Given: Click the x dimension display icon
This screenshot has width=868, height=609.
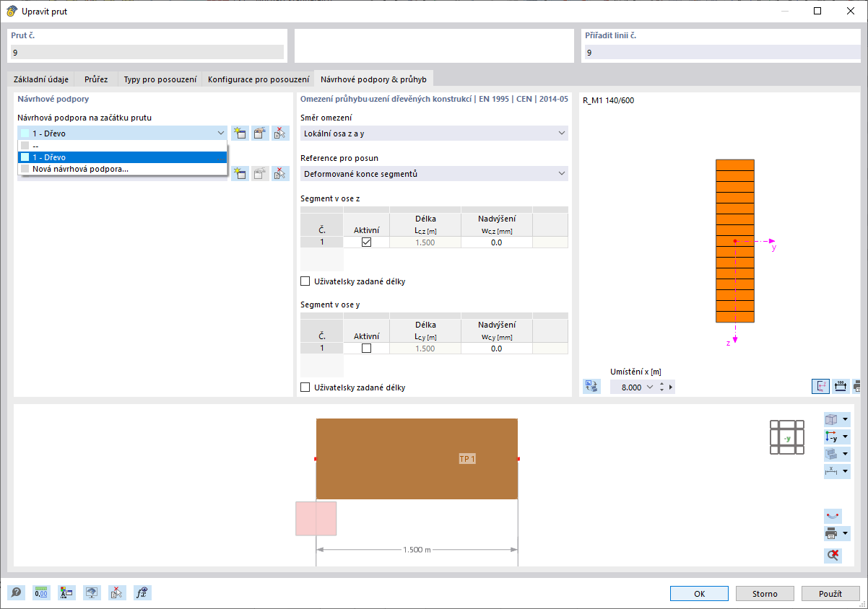Looking at the screenshot, I should [831, 471].
